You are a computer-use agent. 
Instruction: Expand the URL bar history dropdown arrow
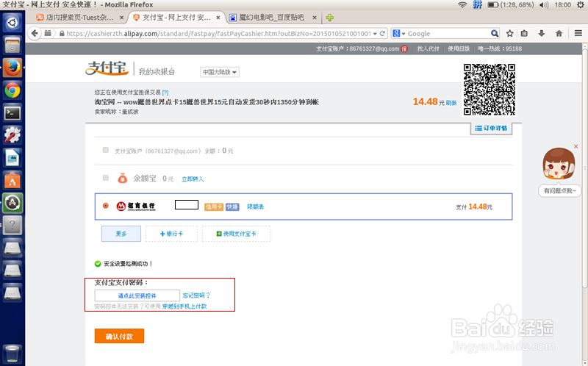[x=375, y=33]
